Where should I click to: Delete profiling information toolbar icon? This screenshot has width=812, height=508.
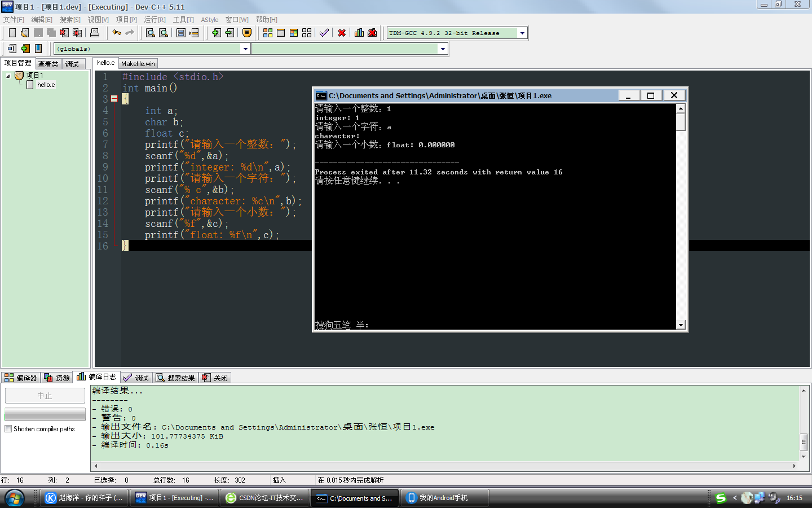point(372,33)
